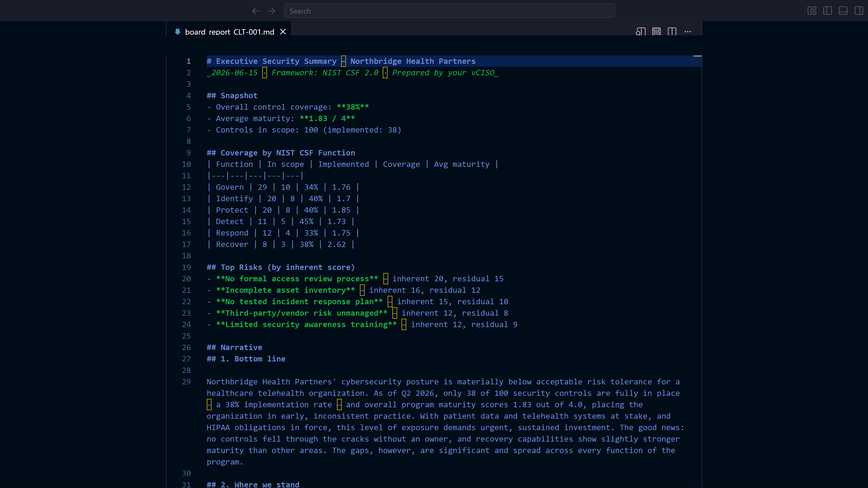Open markdown preview to the side
The width and height of the screenshot is (868, 488).
[x=640, y=32]
